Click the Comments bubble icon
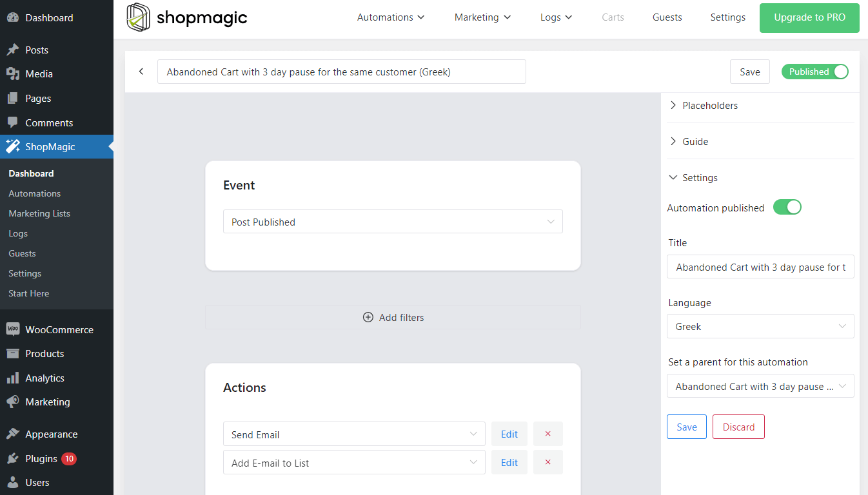 point(13,122)
